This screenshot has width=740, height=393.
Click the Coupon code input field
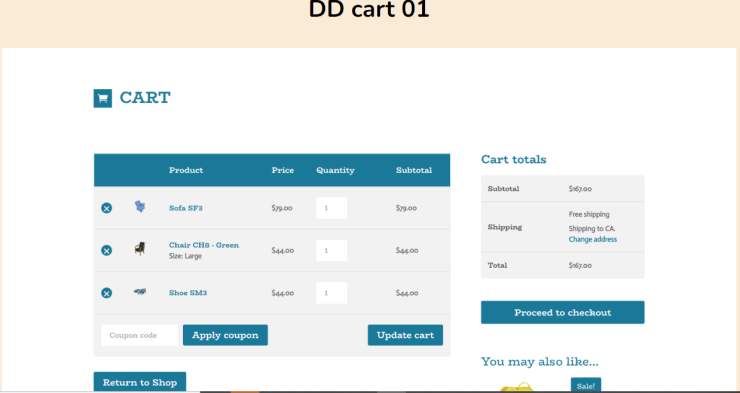(140, 335)
